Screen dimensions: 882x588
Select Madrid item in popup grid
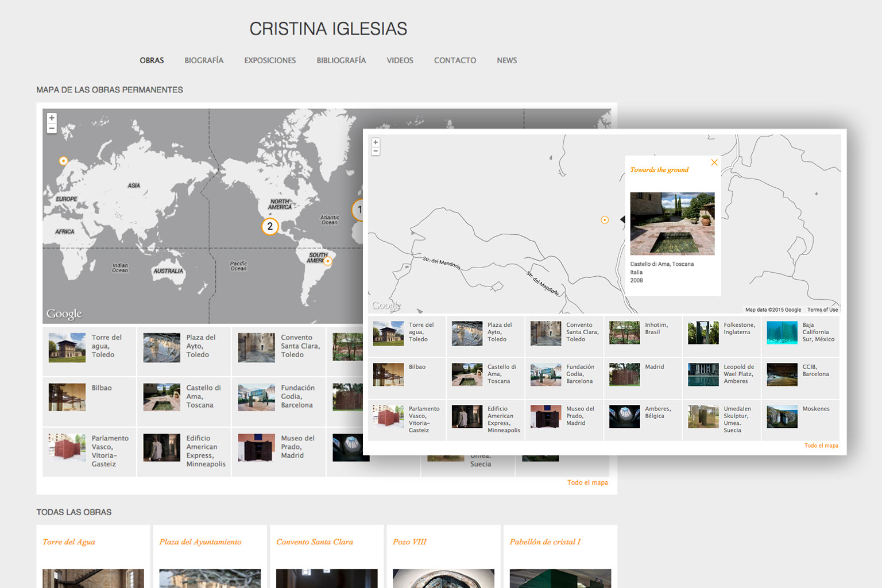pos(643,378)
